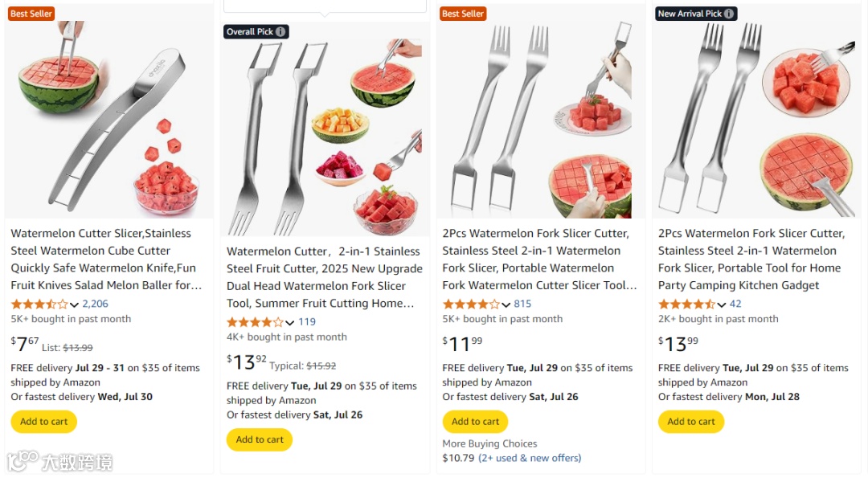Click the New Arrival Pick info icon
The width and height of the screenshot is (868, 478).
click(x=729, y=14)
